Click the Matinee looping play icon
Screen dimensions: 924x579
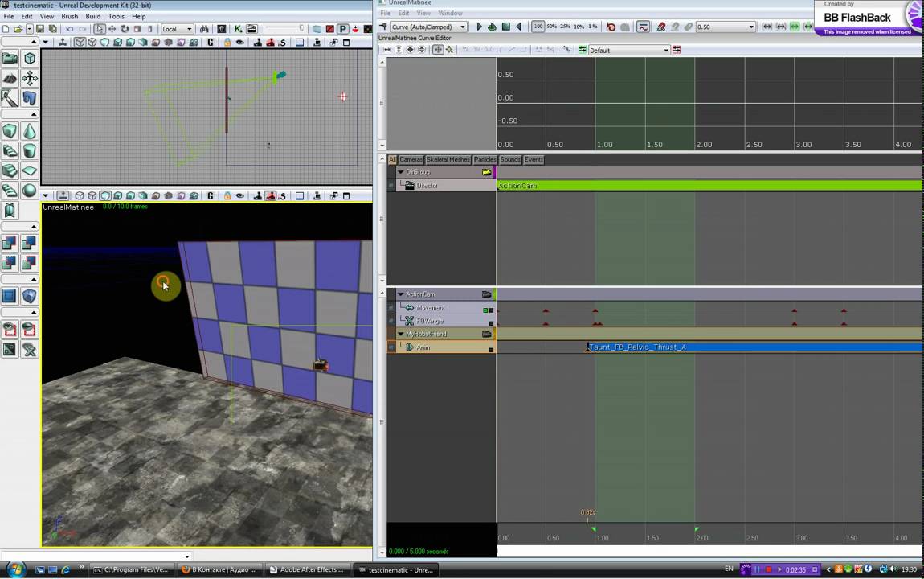(x=492, y=27)
